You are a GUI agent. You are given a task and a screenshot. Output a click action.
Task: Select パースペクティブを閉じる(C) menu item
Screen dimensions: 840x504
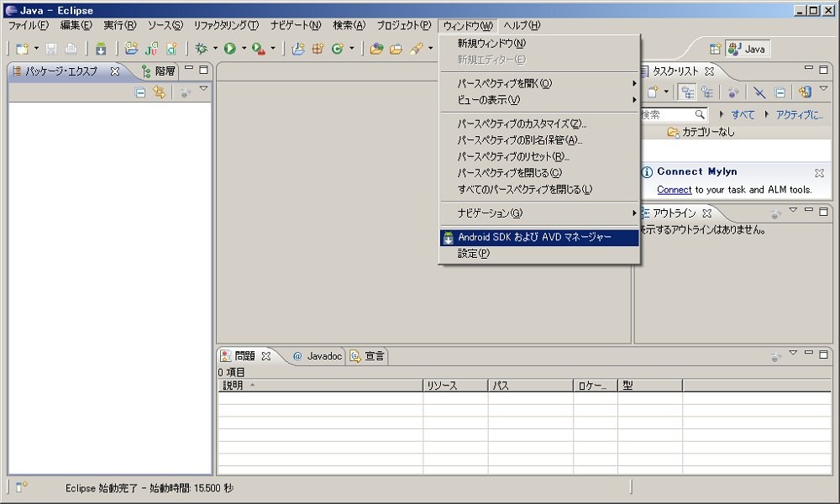click(x=540, y=173)
